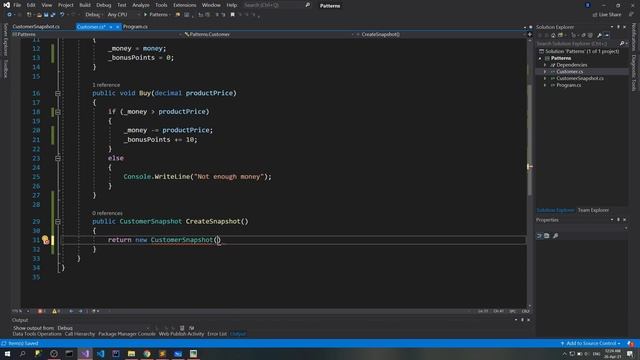Click Solution Explorer preview selected items icon
This screenshot has height=360, width=640.
point(607,36)
